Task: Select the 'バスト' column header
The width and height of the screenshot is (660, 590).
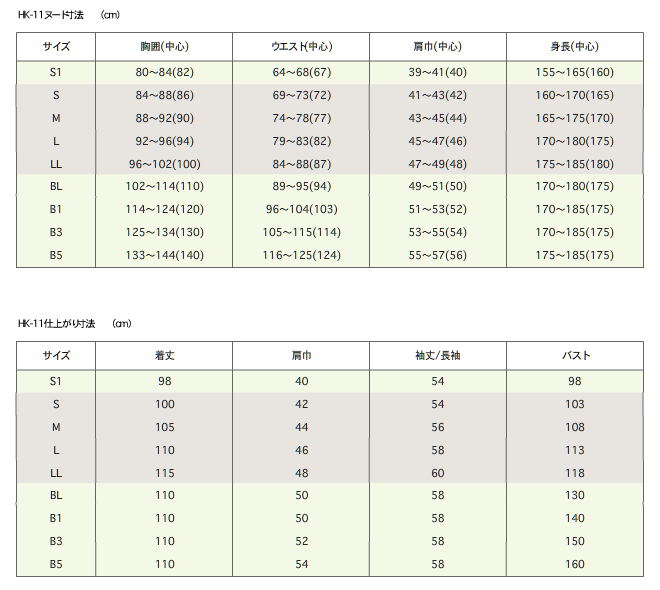Action: pyautogui.click(x=575, y=356)
